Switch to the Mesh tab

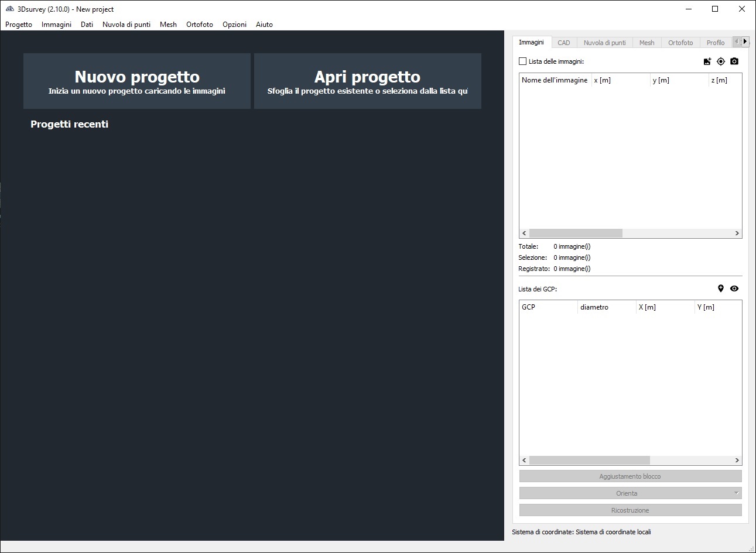[646, 43]
